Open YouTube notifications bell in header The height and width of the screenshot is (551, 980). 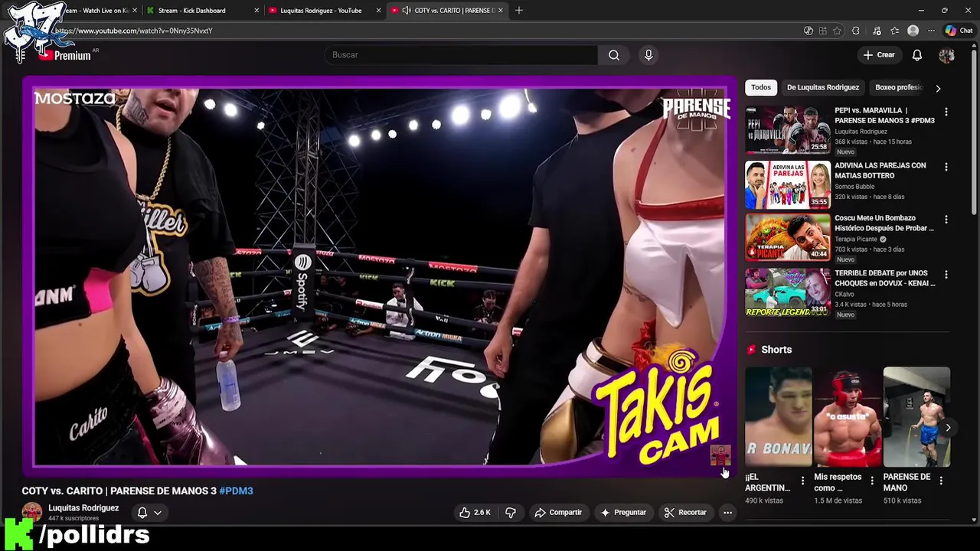point(916,55)
